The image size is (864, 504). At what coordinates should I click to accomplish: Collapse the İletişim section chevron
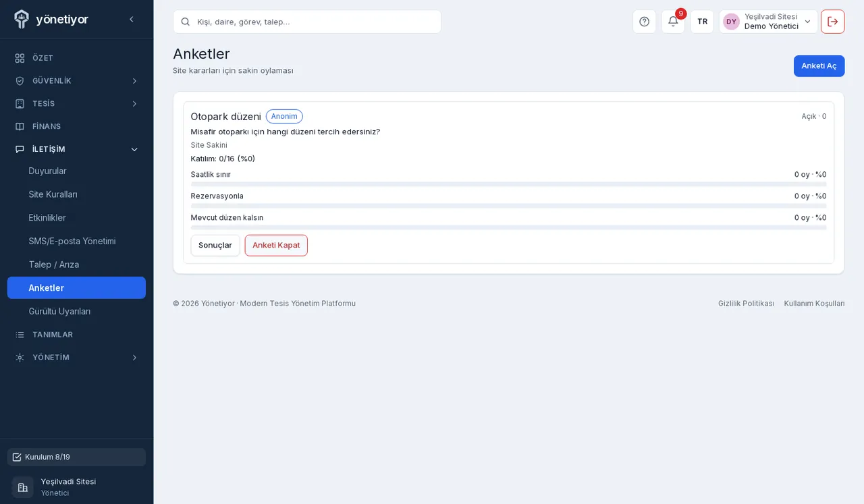coord(134,149)
